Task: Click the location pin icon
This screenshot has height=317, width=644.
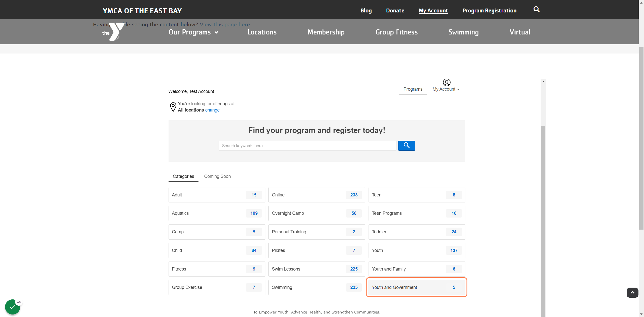Action: click(x=173, y=107)
